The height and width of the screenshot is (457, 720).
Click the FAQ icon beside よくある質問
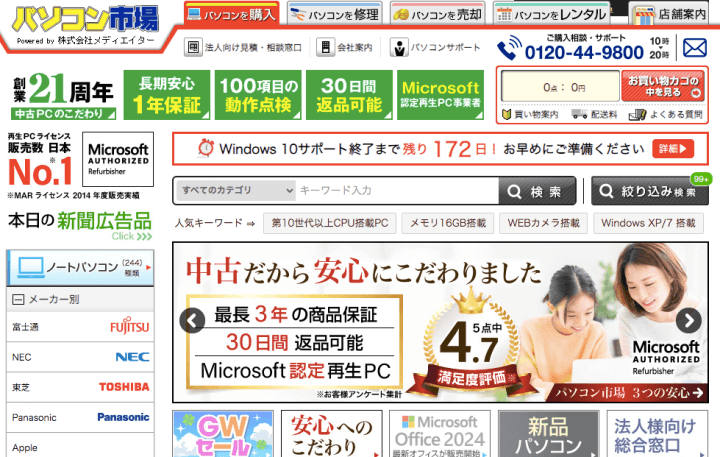point(637,114)
